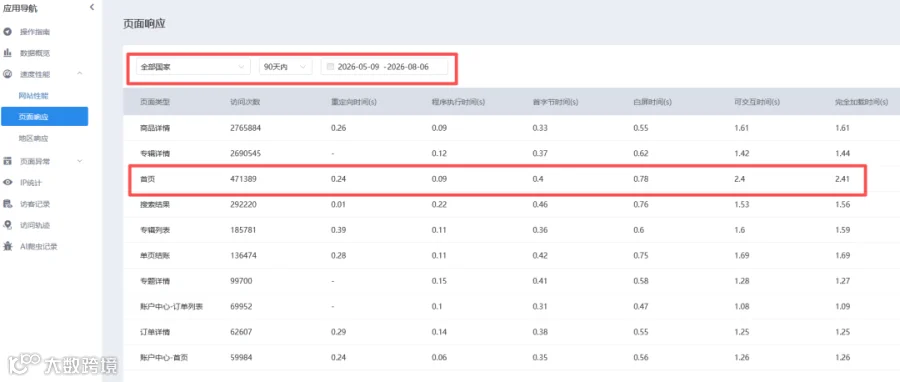Click the date range 2026-05-09 - 2026-08-06 field
The height and width of the screenshot is (382, 900).
(x=384, y=67)
